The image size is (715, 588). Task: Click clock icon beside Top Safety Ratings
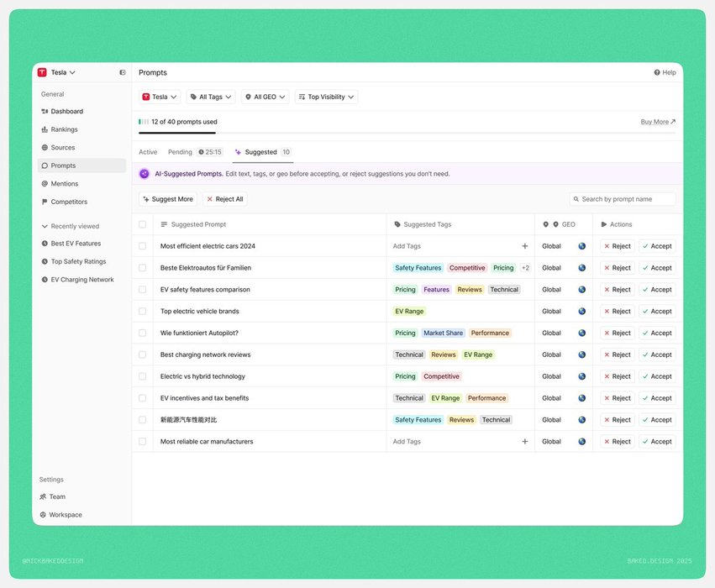[45, 261]
